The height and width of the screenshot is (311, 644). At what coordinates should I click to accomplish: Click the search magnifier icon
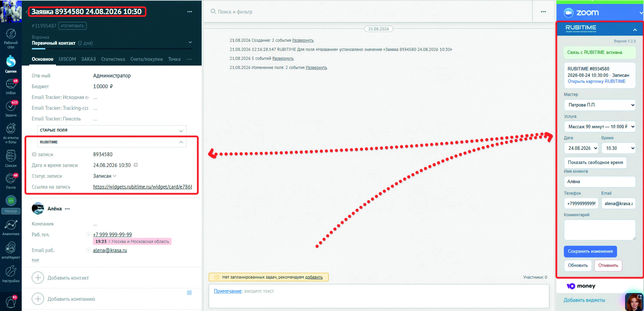coord(213,12)
